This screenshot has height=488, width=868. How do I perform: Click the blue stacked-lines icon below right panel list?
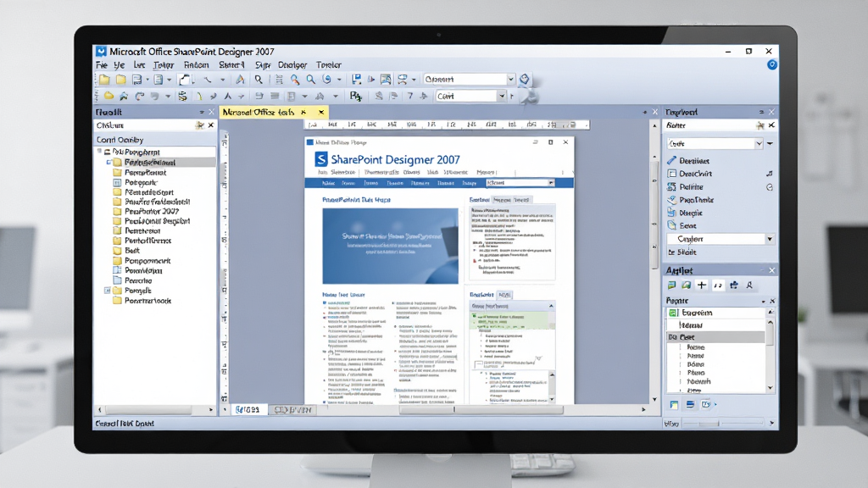[690, 404]
